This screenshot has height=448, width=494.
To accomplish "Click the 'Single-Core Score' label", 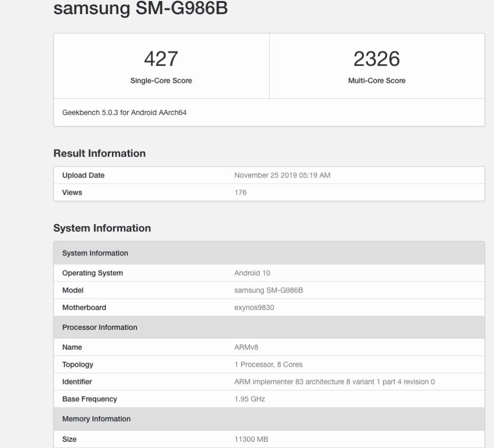I will tap(161, 80).
